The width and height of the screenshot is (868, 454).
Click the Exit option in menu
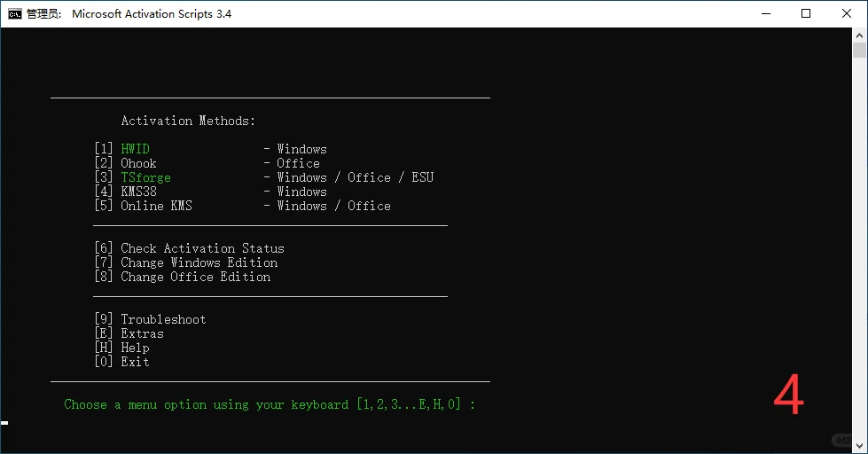click(x=135, y=362)
